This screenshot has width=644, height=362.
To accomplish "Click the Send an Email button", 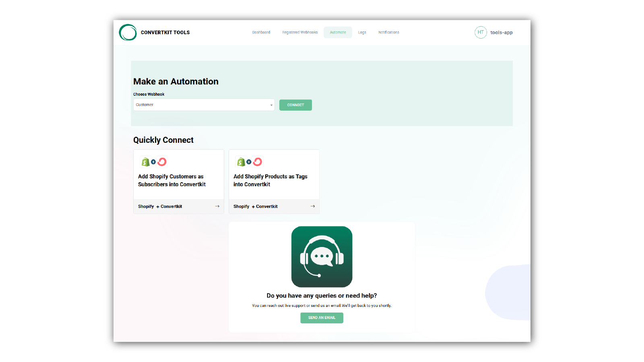I will click(x=322, y=318).
